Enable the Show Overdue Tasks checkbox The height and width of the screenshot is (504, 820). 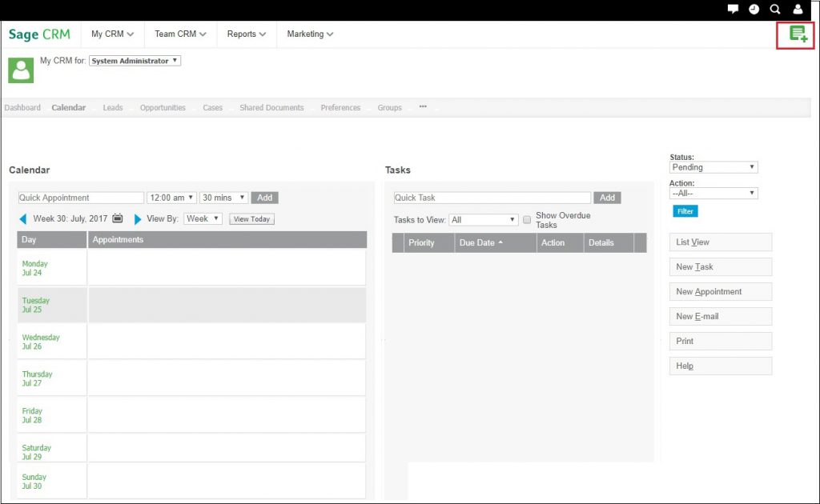click(x=527, y=220)
